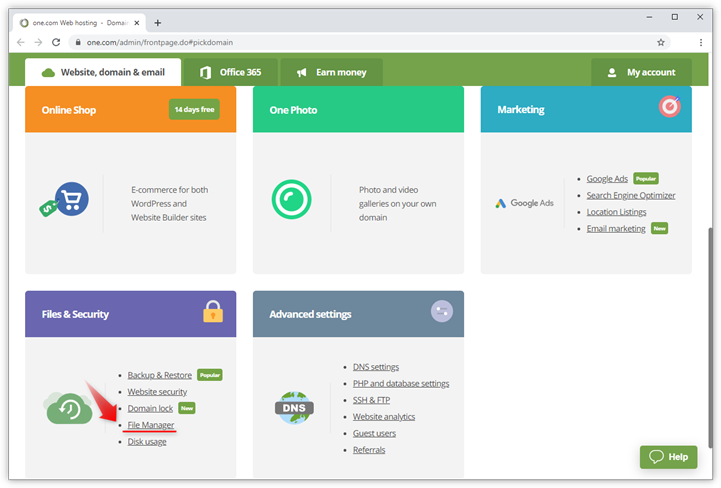The width and height of the screenshot is (721, 488).
Task: Open the Guest users link
Action: point(374,433)
